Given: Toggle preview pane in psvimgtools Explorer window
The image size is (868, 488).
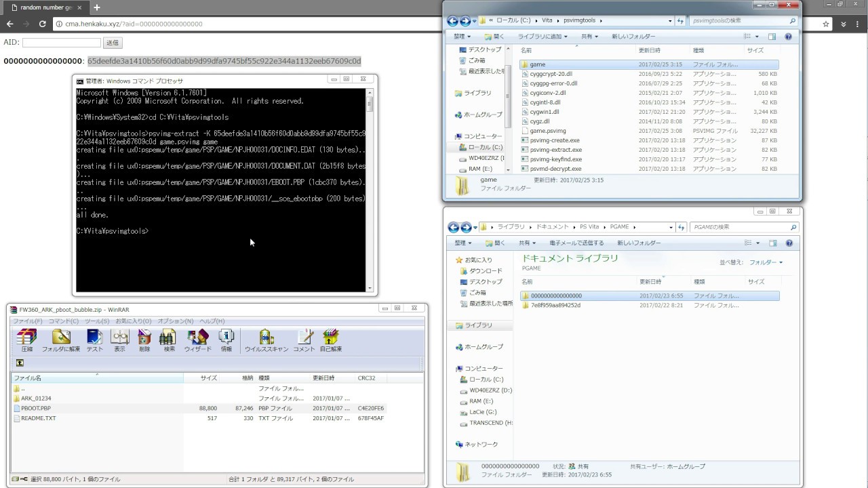Looking at the screenshot, I should click(772, 37).
